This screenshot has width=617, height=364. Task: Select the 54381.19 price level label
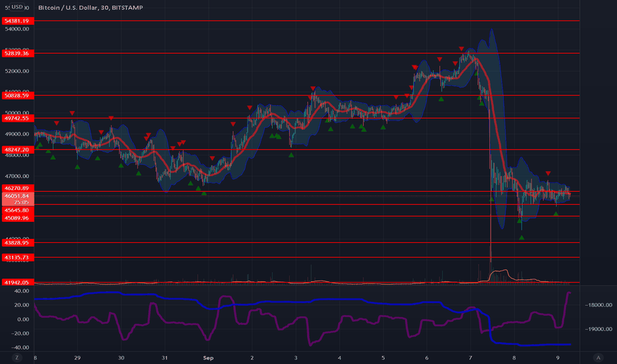pos(18,21)
